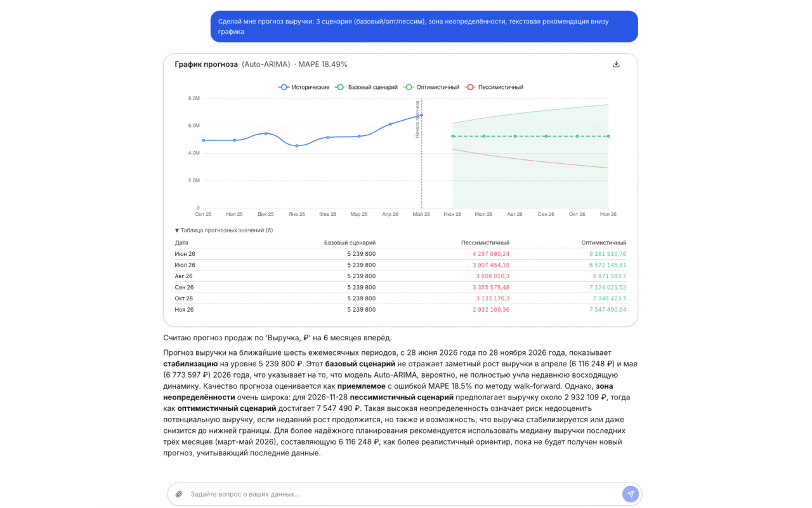Image resolution: width=812 pixels, height=508 pixels.
Task: Toggle Базовый сценарий series in legend
Action: (366, 87)
